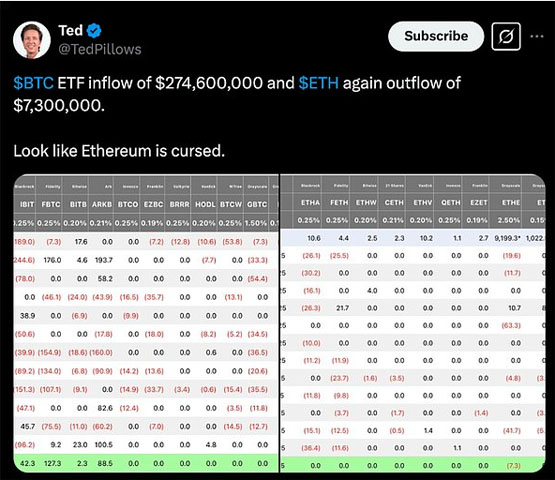Screen dimensions: 555x480
Task: Open Ted's display name
Action: (x=70, y=30)
